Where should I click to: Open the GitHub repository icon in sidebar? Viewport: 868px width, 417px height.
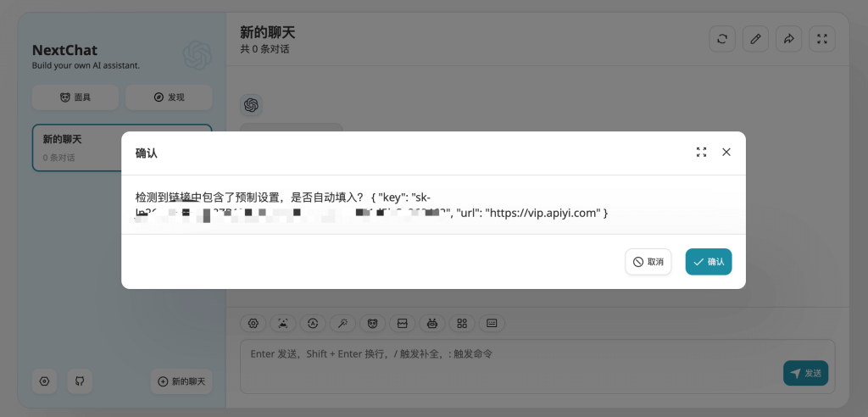pyautogui.click(x=80, y=381)
